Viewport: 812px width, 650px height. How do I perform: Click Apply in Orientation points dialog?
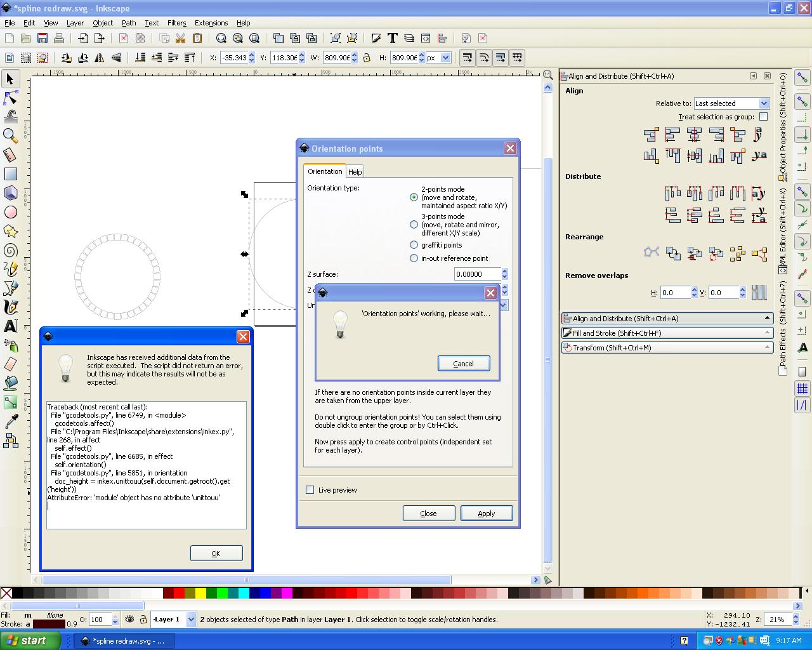[487, 514]
